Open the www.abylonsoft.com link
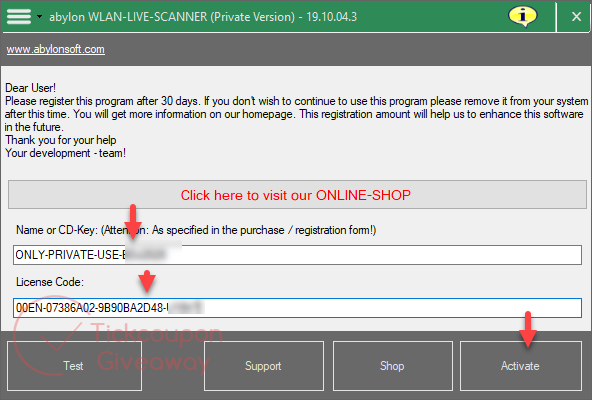 pos(56,49)
